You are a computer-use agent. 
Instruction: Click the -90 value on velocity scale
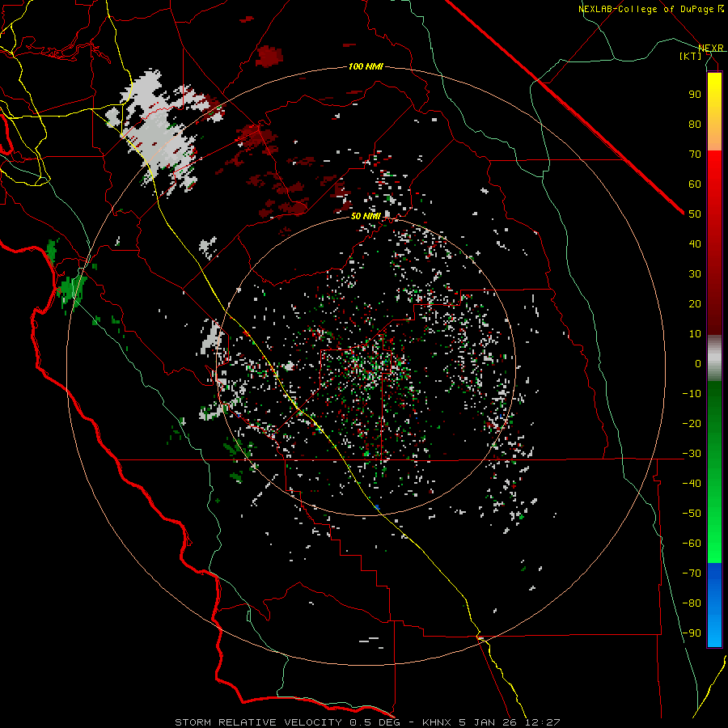click(x=692, y=633)
